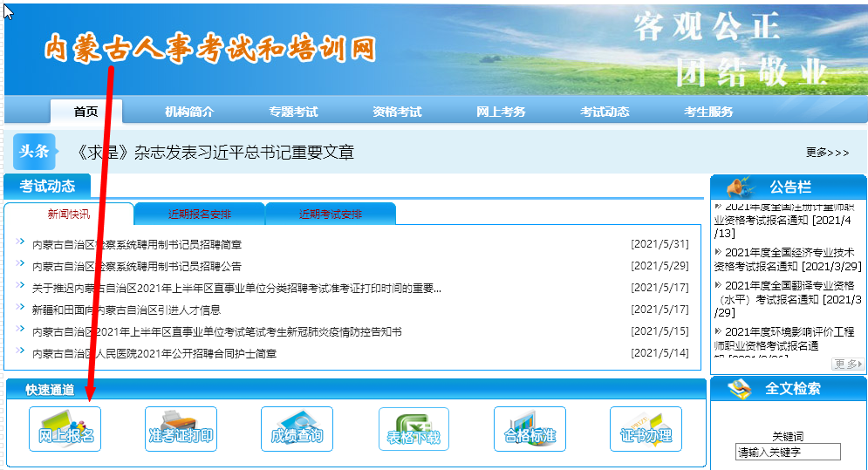The image size is (868, 470).
Task: Click the 准考证打印 printer icon
Action: (181, 429)
